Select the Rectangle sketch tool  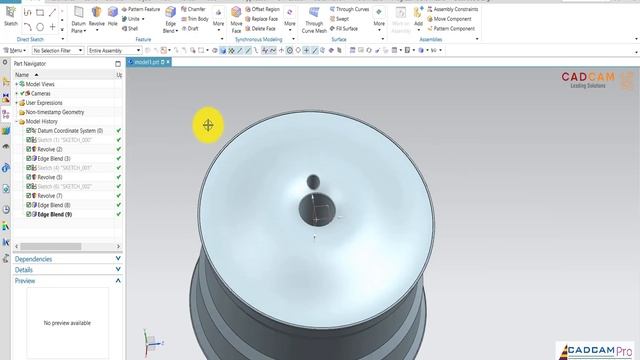click(40, 13)
